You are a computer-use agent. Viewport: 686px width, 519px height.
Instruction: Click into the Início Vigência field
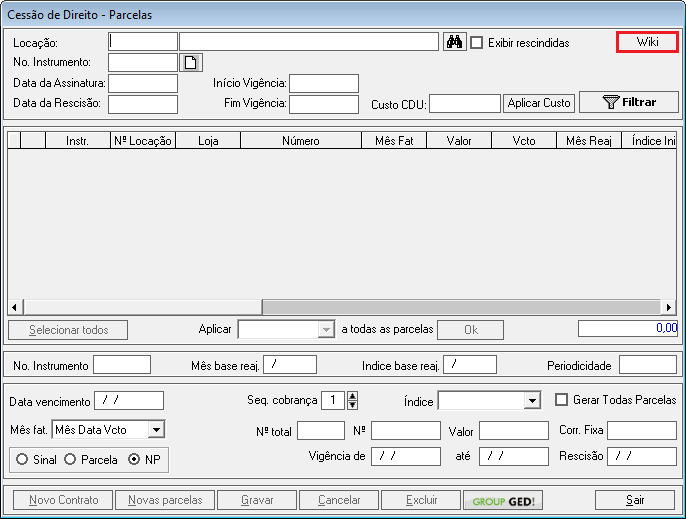324,83
